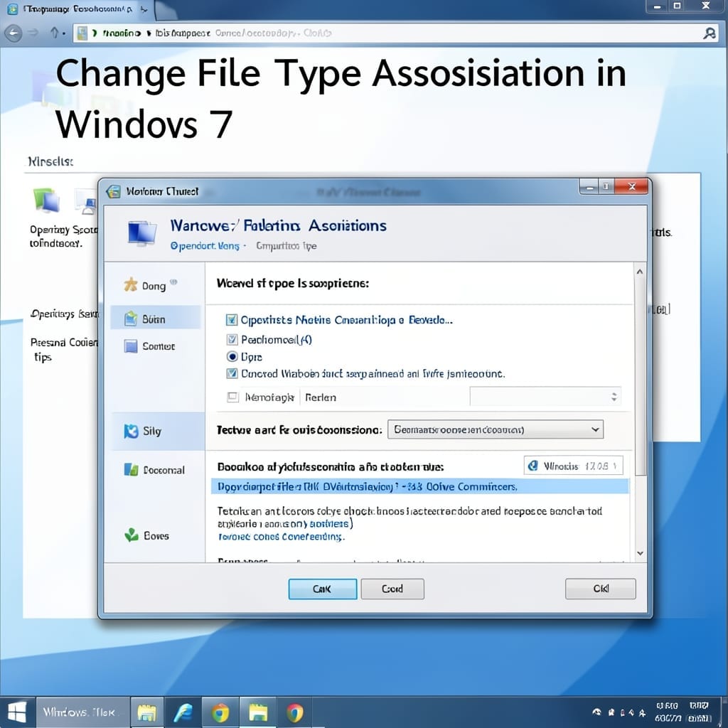The width and height of the screenshot is (728, 728).
Task: Click the Tovorec cones Conefeeiding link
Action: pos(282,537)
